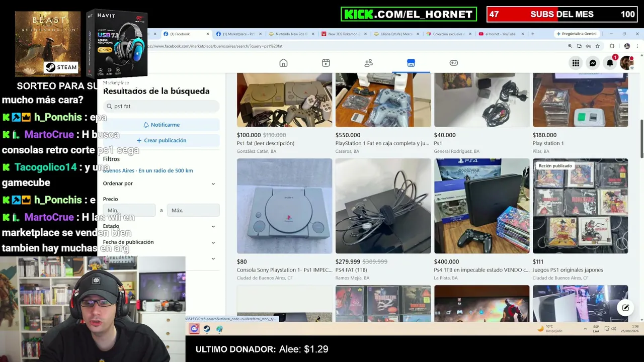Open the Chrome extensions puzzle icon
Viewport: 644px width, 362px height.
click(612, 46)
